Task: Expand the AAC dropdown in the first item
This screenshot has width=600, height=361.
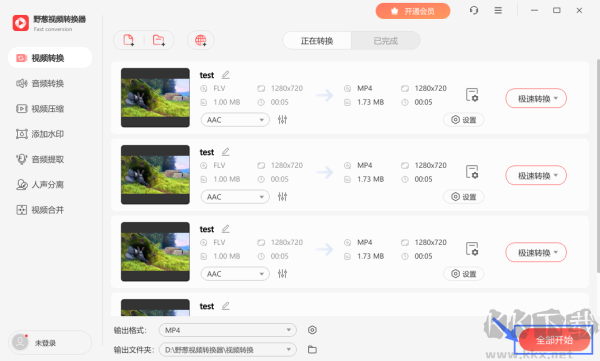Action: point(235,120)
